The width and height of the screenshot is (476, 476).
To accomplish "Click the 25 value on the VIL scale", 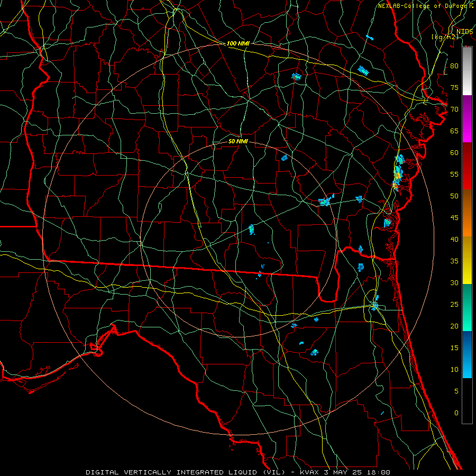I will pos(454,305).
